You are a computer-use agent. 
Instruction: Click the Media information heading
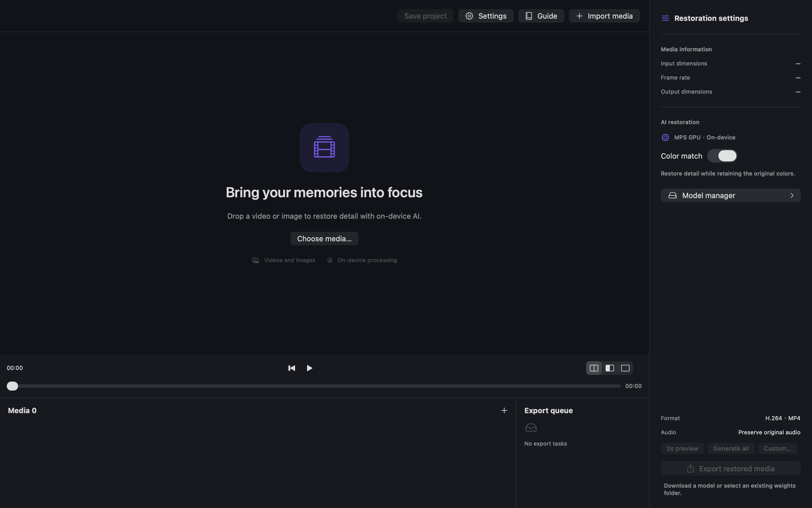(686, 49)
